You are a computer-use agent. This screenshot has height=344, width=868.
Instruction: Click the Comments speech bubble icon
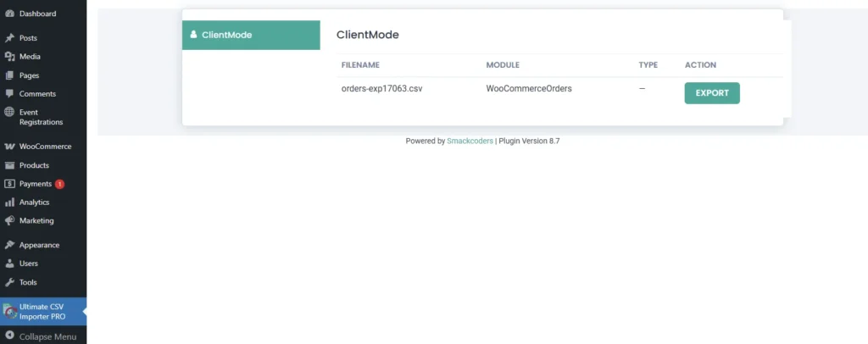coord(9,94)
